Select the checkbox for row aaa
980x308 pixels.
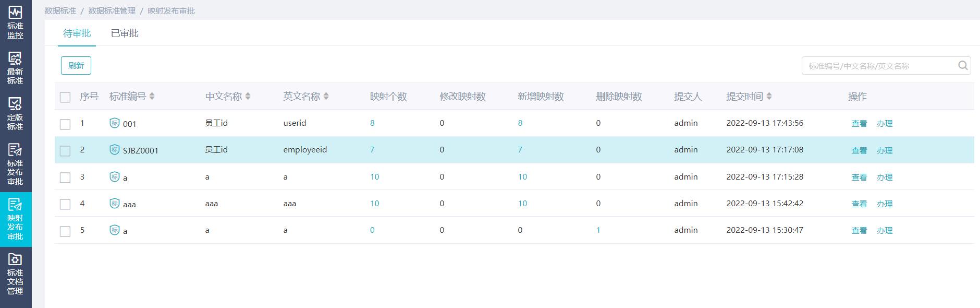(x=65, y=204)
